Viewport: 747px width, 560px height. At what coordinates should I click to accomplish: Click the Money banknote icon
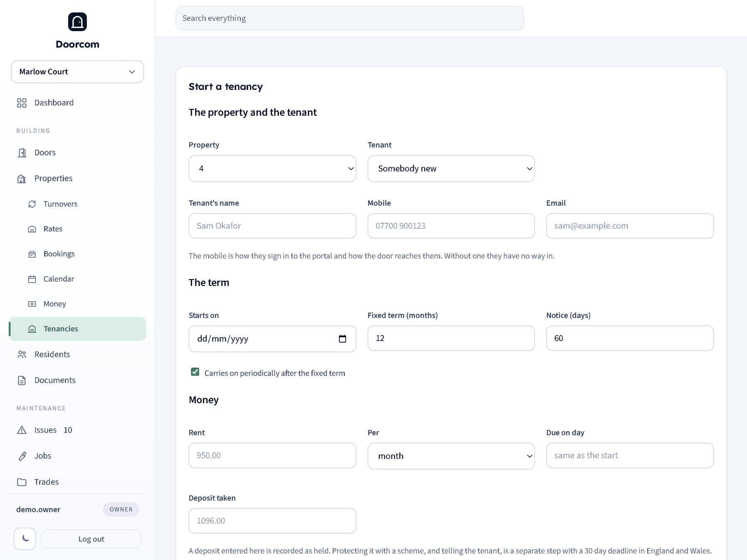tap(32, 304)
